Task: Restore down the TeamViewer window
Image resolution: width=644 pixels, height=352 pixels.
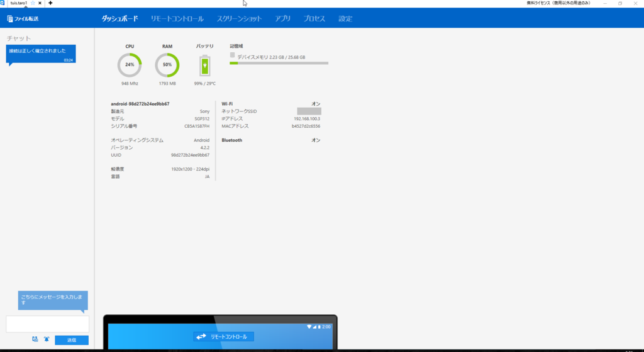Action: tap(620, 3)
